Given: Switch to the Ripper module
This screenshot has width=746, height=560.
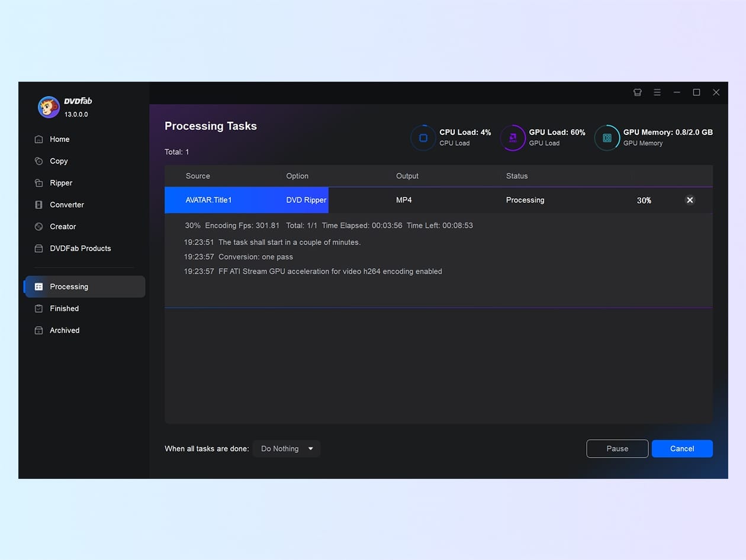Looking at the screenshot, I should tap(60, 183).
